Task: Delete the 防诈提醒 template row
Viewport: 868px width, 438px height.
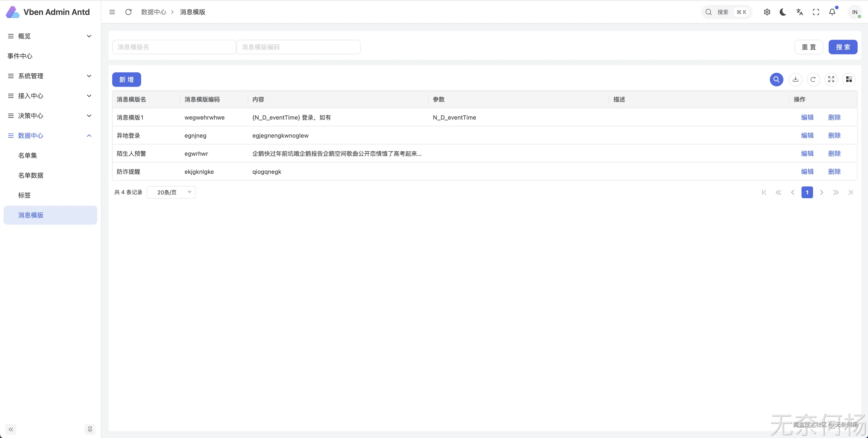Action: (834, 172)
